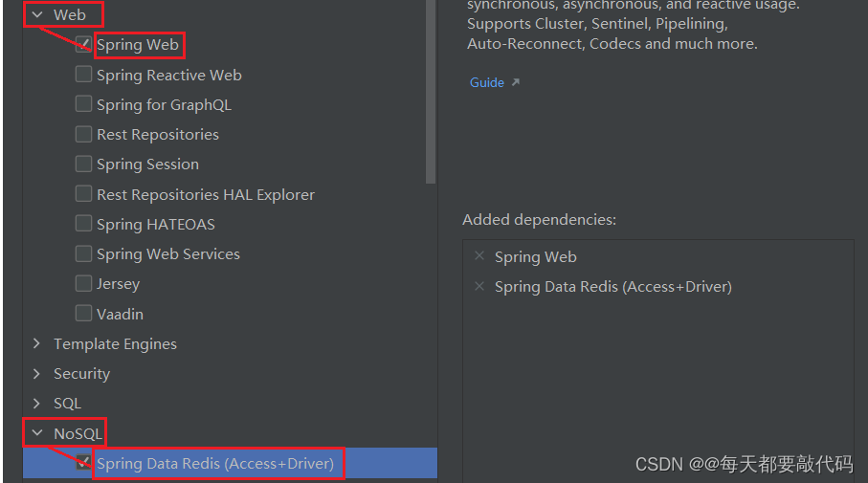This screenshot has width=868, height=483.
Task: Enable the Spring Session checkbox
Action: point(83,164)
